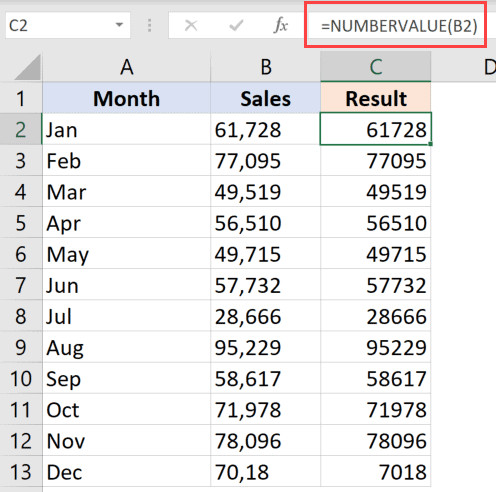Image resolution: width=496 pixels, height=492 pixels.
Task: Select row 11 header
Action: click(21, 410)
